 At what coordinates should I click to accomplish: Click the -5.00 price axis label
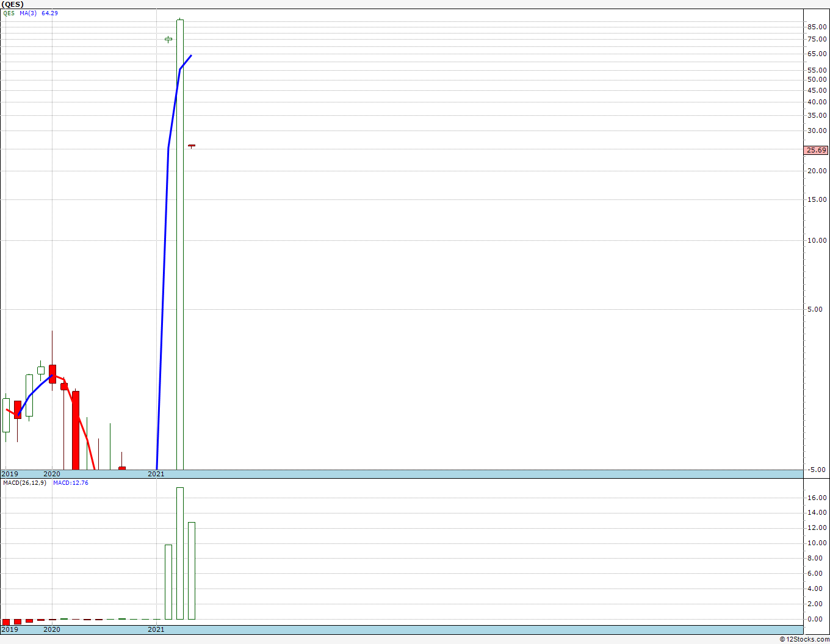pyautogui.click(x=817, y=470)
